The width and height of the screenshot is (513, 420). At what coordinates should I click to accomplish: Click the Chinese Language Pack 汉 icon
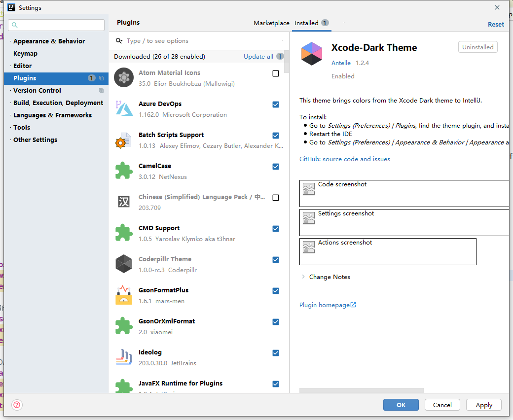(124, 202)
